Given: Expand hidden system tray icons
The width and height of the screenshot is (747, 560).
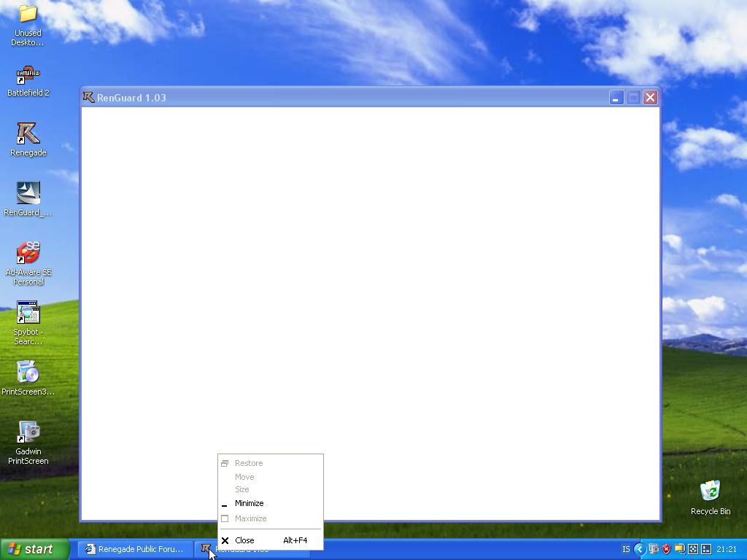Looking at the screenshot, I should pos(639,549).
